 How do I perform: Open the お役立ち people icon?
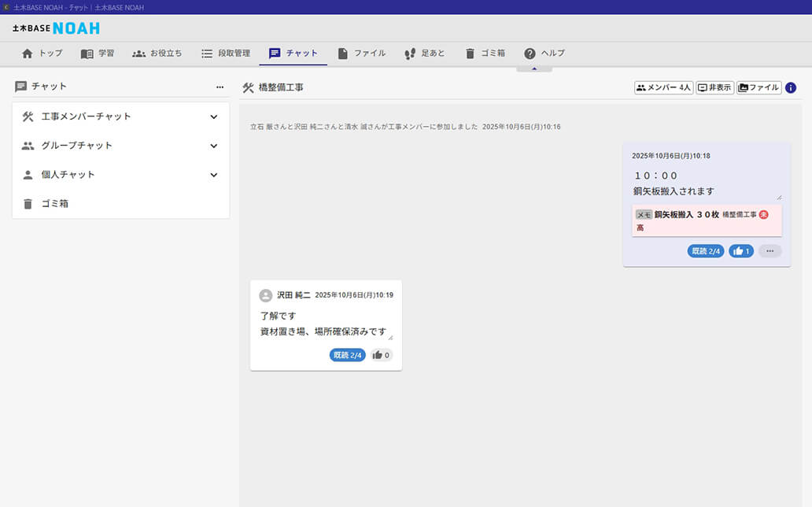(138, 54)
